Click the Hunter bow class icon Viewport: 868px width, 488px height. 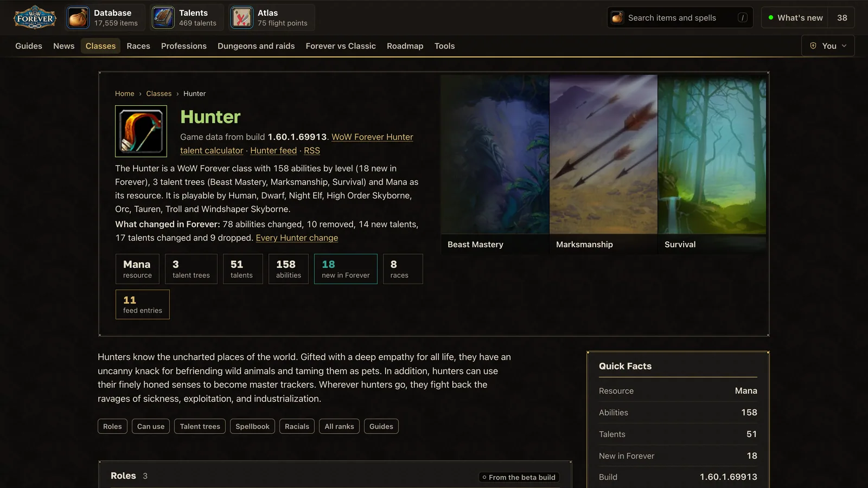point(141,131)
